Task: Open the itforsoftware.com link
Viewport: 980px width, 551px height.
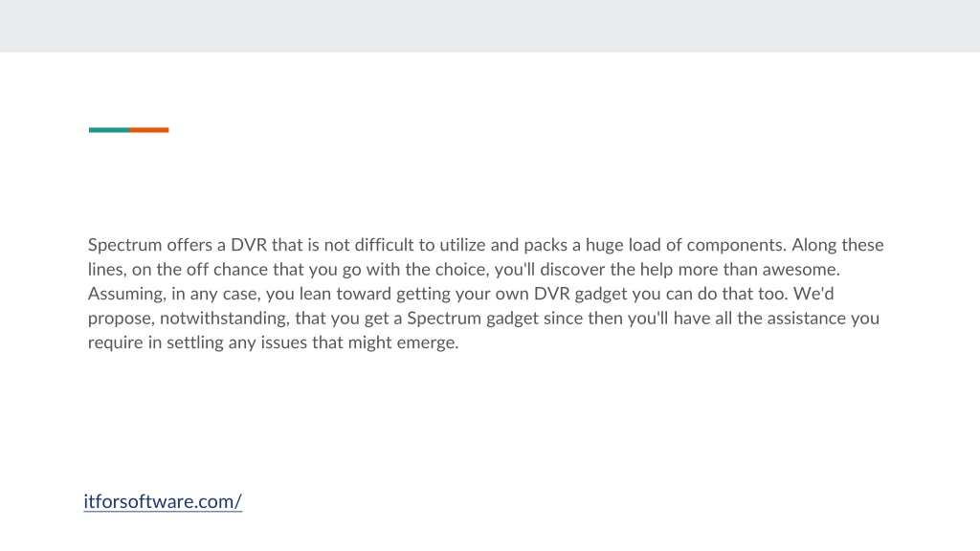Action: pos(163,501)
